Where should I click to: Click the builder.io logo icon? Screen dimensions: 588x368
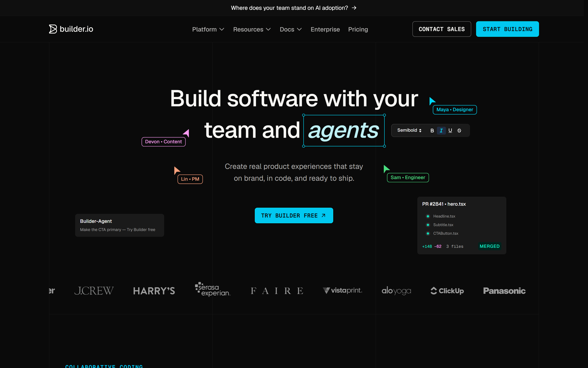53,29
